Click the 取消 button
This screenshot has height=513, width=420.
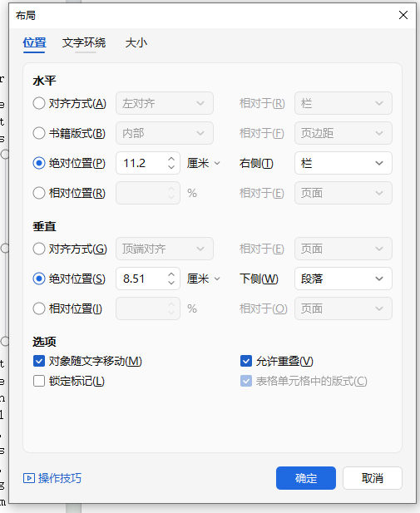click(x=373, y=478)
